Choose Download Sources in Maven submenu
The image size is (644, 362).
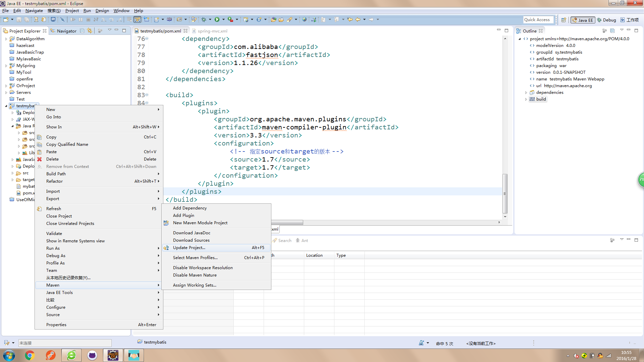point(216,240)
